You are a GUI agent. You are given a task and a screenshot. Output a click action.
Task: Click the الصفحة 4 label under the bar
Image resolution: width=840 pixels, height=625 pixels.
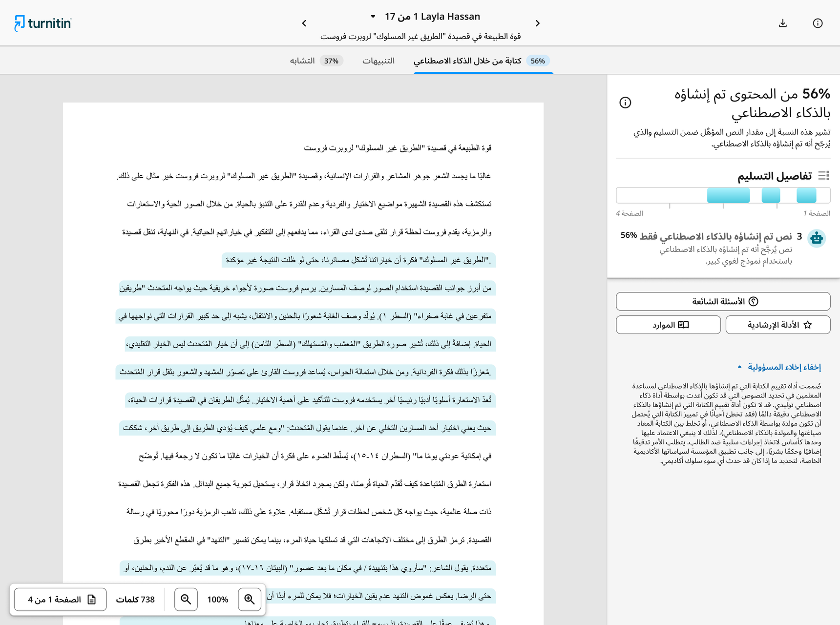pos(630,213)
